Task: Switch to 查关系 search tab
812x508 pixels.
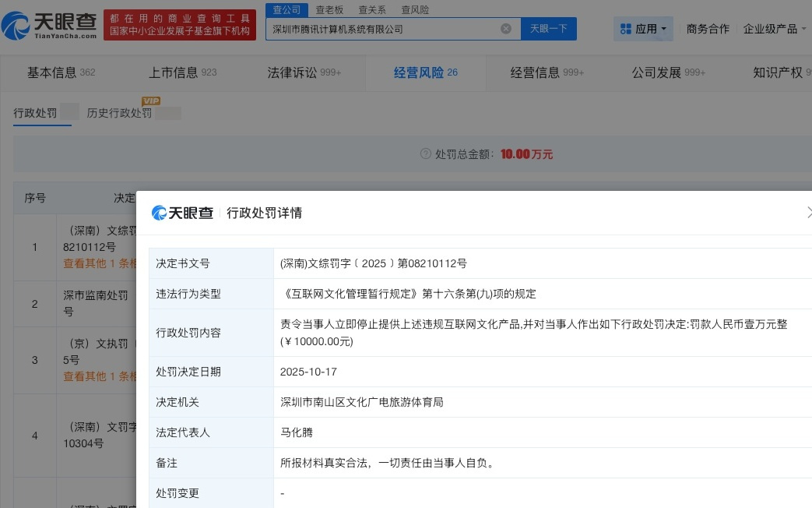Action: pyautogui.click(x=372, y=10)
